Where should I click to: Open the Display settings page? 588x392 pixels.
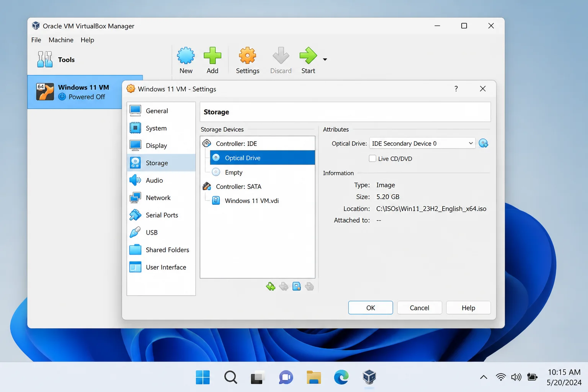(x=161, y=145)
